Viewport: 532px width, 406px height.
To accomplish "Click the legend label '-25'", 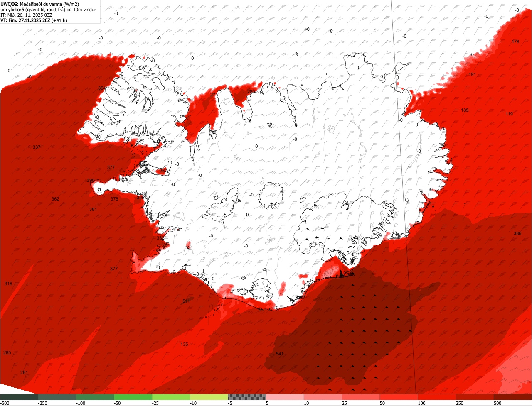I will [155, 403].
